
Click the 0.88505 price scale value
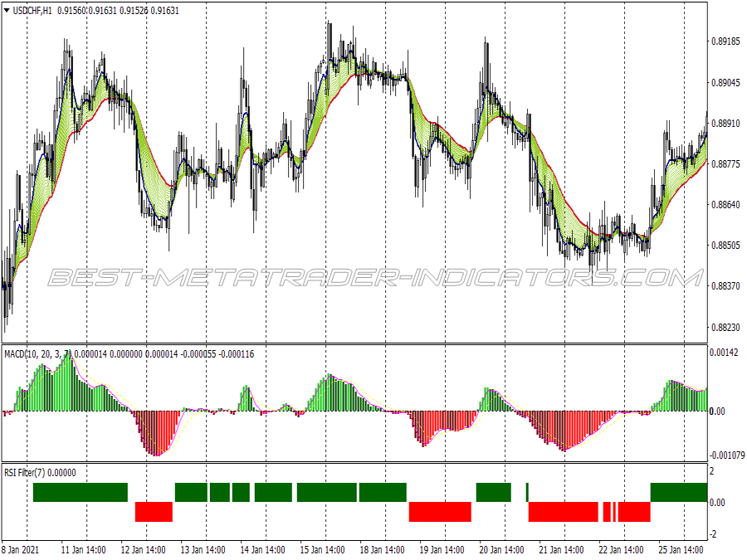pos(725,246)
